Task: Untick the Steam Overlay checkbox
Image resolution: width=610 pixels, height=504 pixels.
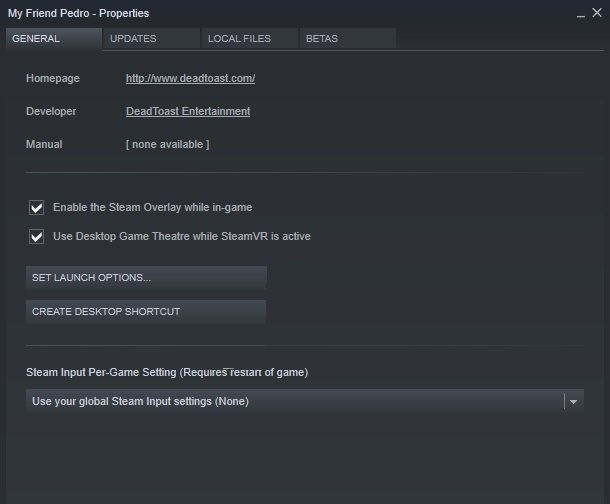Action: coord(37,208)
